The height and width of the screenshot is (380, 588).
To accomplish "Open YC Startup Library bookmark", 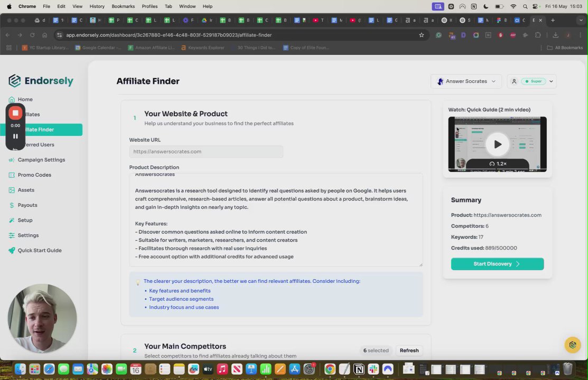I will [x=45, y=47].
